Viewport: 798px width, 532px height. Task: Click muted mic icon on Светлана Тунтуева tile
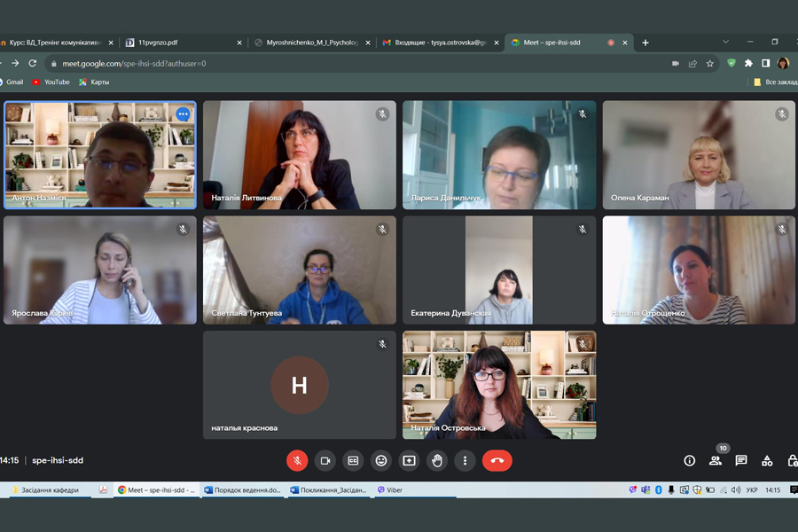(383, 229)
